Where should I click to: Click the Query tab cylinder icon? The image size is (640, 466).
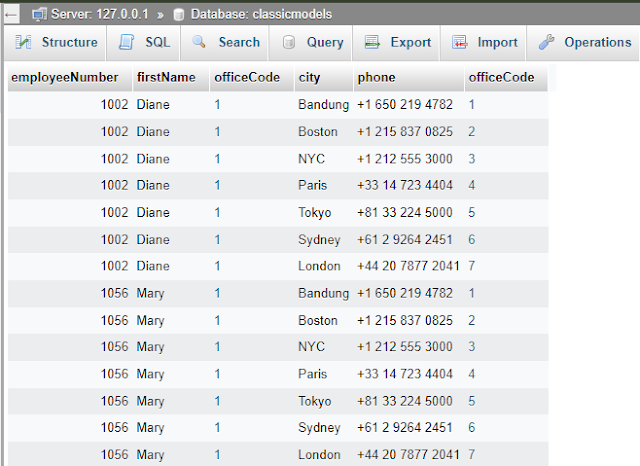pyautogui.click(x=289, y=42)
